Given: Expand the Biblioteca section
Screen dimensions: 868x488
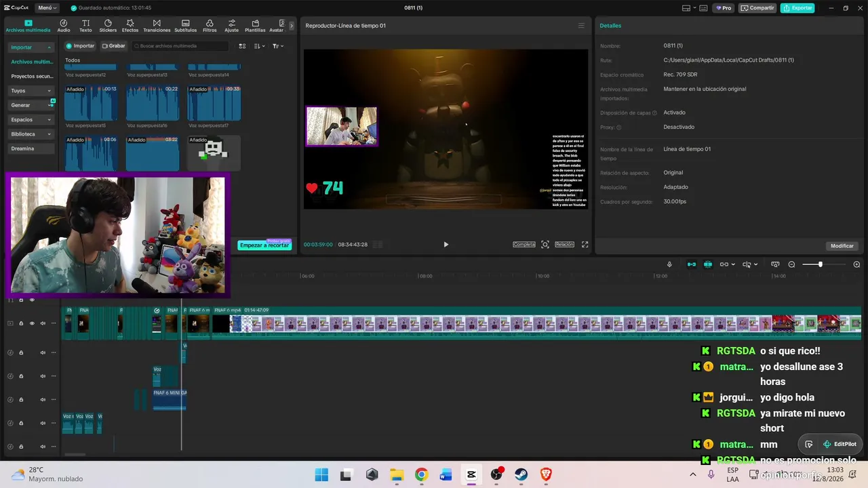Looking at the screenshot, I should pos(31,134).
